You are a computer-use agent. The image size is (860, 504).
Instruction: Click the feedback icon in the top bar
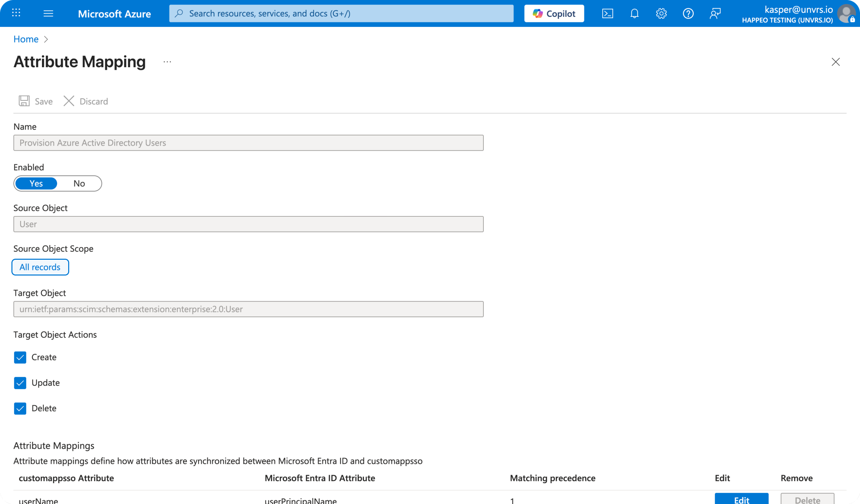(x=715, y=13)
